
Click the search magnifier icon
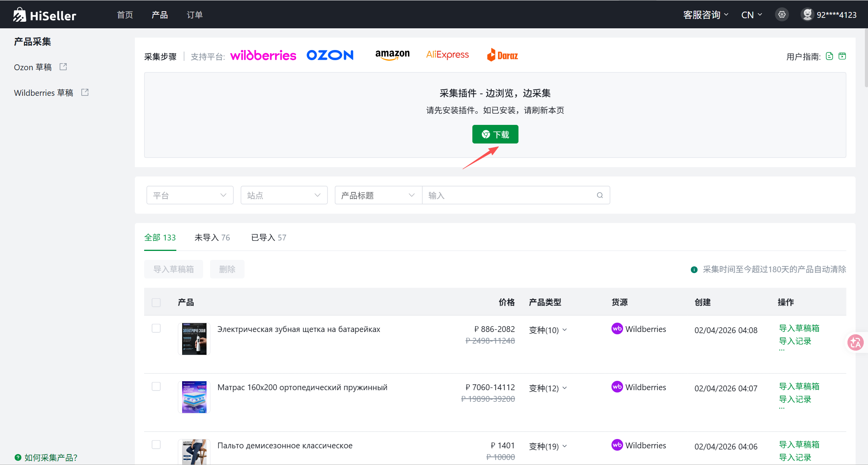coord(599,195)
